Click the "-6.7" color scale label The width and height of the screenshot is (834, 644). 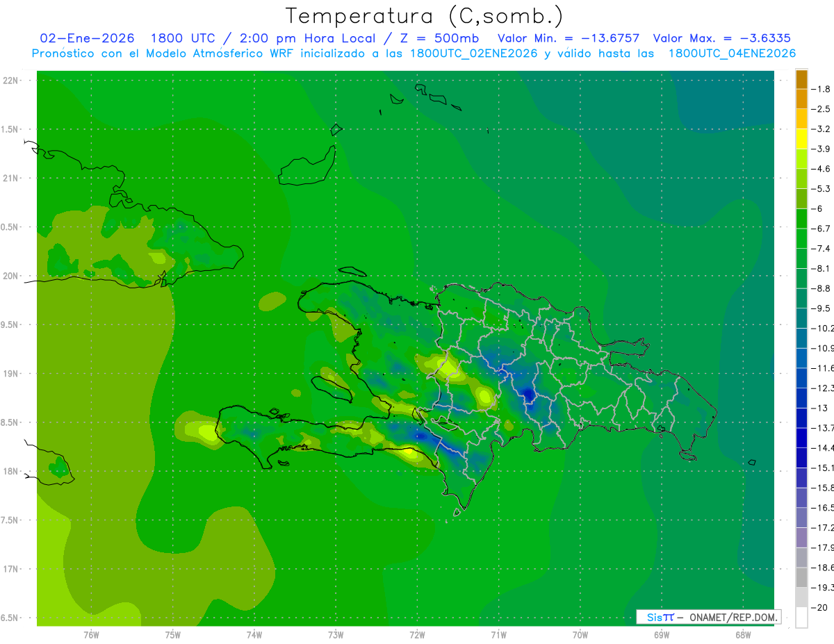point(821,229)
